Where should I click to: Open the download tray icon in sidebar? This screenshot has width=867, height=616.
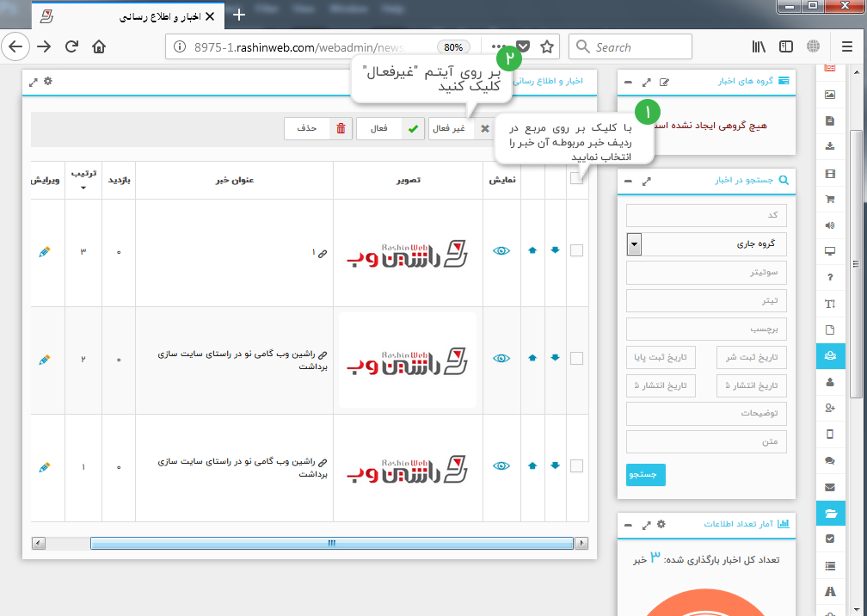click(830, 146)
